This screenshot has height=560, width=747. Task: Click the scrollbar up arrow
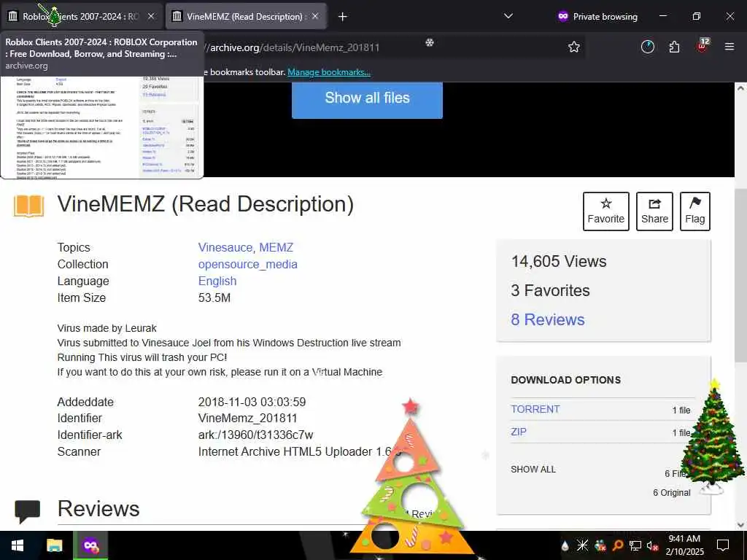pos(741,88)
